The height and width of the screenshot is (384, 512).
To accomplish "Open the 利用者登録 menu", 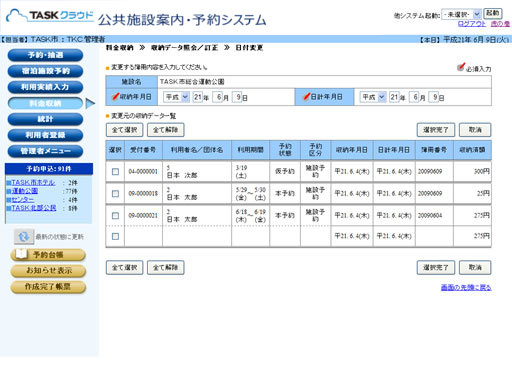I will coord(45,135).
